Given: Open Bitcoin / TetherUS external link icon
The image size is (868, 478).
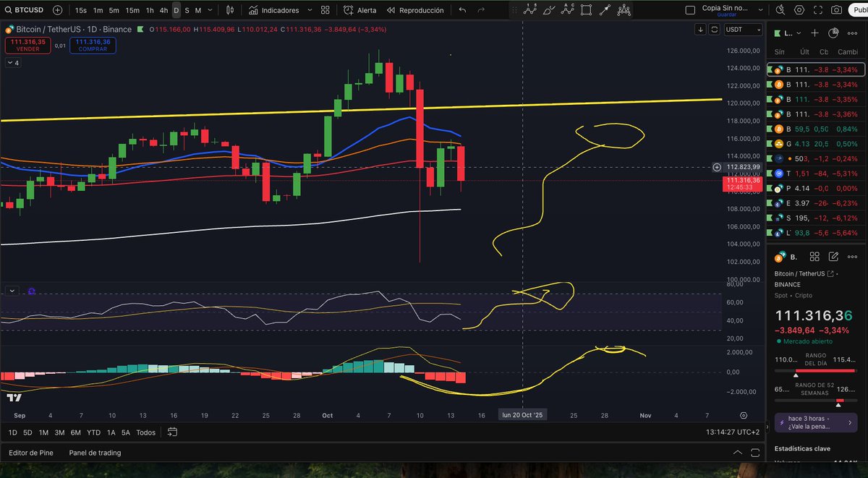Looking at the screenshot, I should tap(830, 273).
